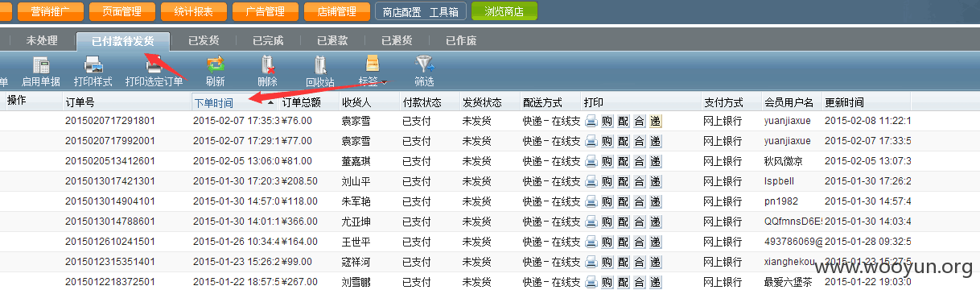Click printer icon in 刘山平's order row

click(591, 181)
